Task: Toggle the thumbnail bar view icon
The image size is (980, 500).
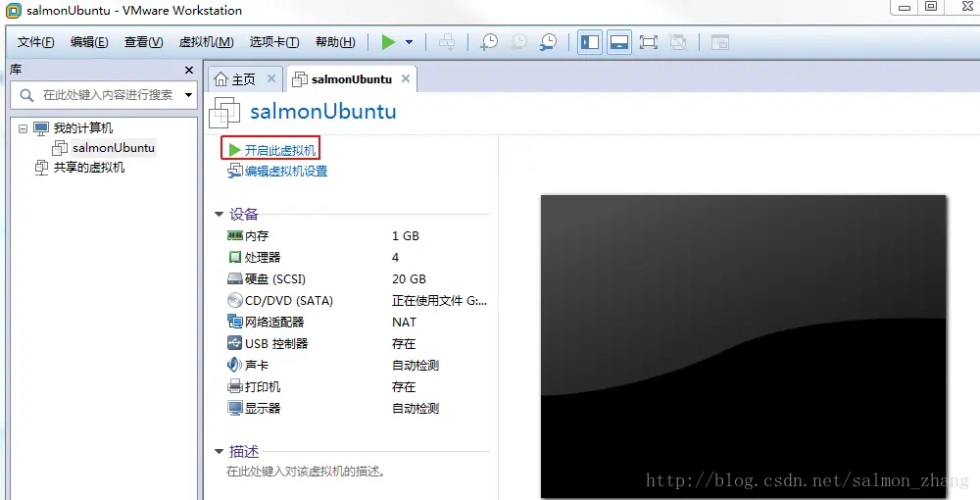Action: 618,42
